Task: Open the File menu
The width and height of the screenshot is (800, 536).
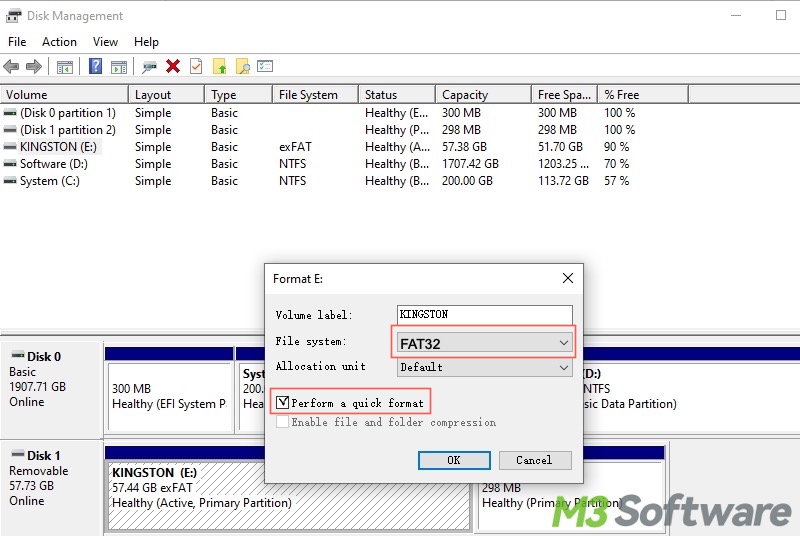Action: click(x=17, y=42)
